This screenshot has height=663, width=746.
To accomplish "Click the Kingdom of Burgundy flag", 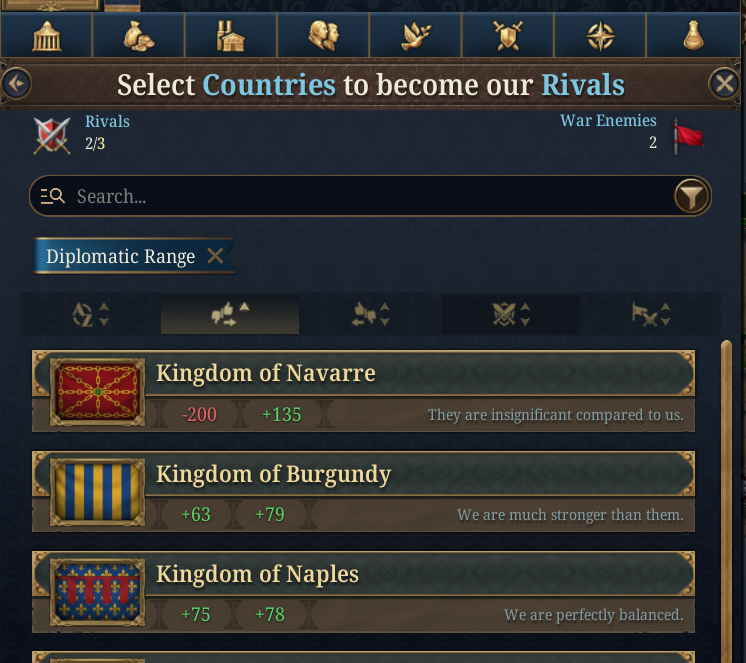I will point(98,491).
